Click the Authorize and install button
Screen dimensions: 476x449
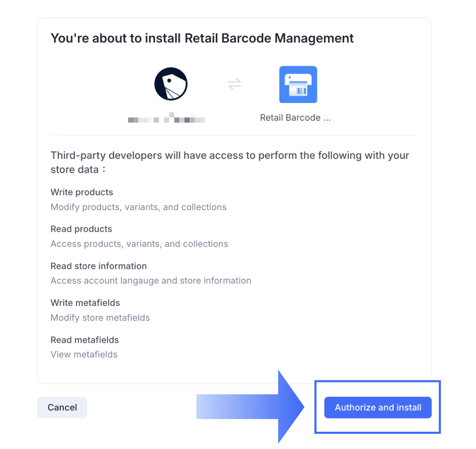377,407
